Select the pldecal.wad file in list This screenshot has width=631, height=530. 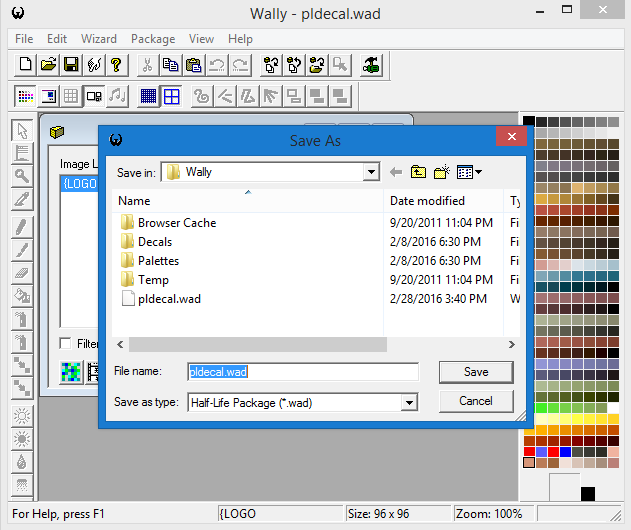point(161,299)
